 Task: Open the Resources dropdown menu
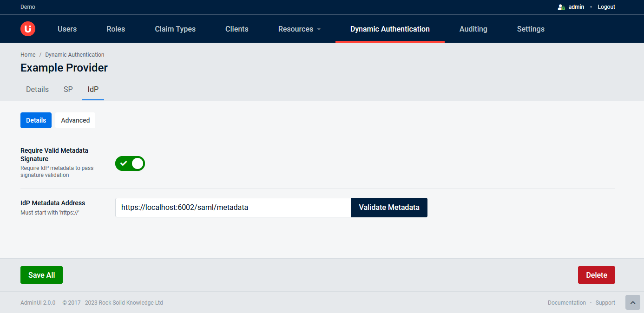pos(299,29)
